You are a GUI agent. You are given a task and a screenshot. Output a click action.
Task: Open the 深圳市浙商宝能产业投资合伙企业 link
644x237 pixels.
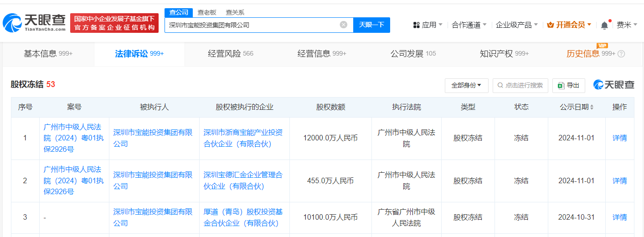click(243, 138)
